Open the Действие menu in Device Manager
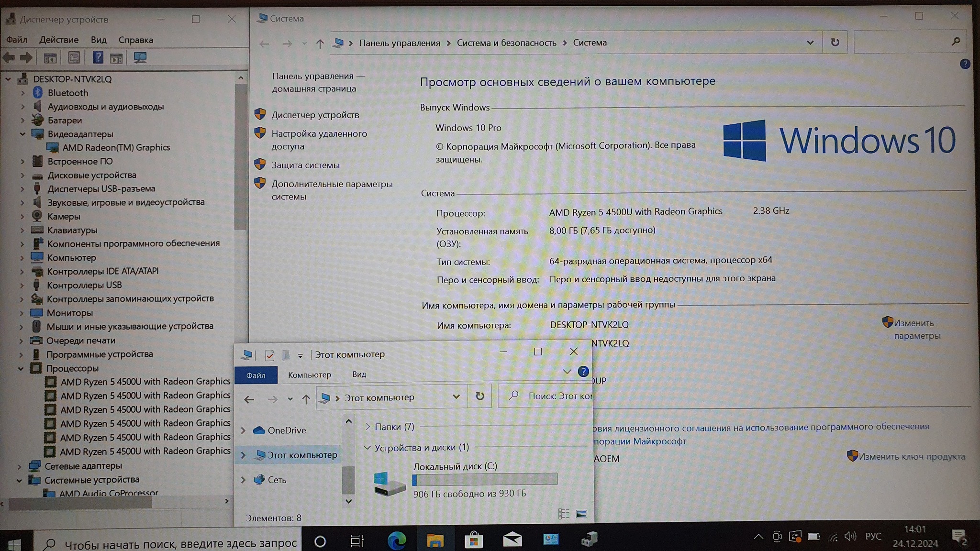980x551 pixels. 58,40
